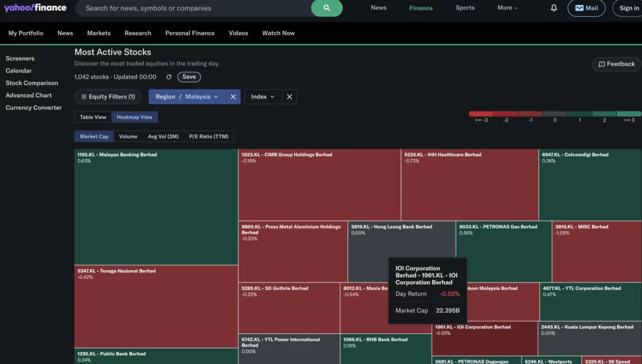Screen dimensions: 642x364
Task: Size heatmap by P/E Ratio (TTM)
Action: (x=209, y=137)
